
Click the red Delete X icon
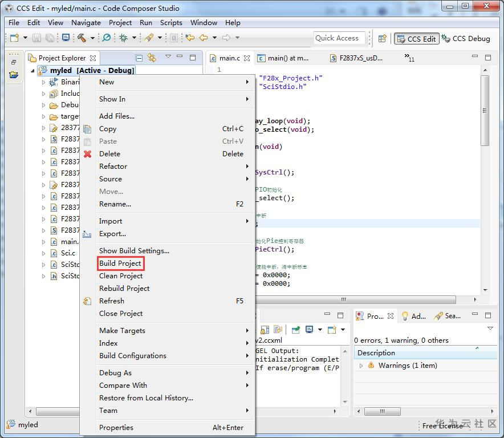[87, 154]
